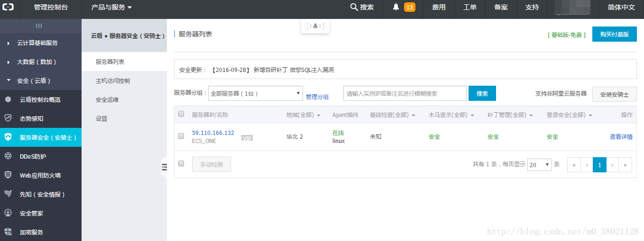Select 主机访问控制 in side menu
This screenshot has height=241, width=644.
[x=124, y=80]
